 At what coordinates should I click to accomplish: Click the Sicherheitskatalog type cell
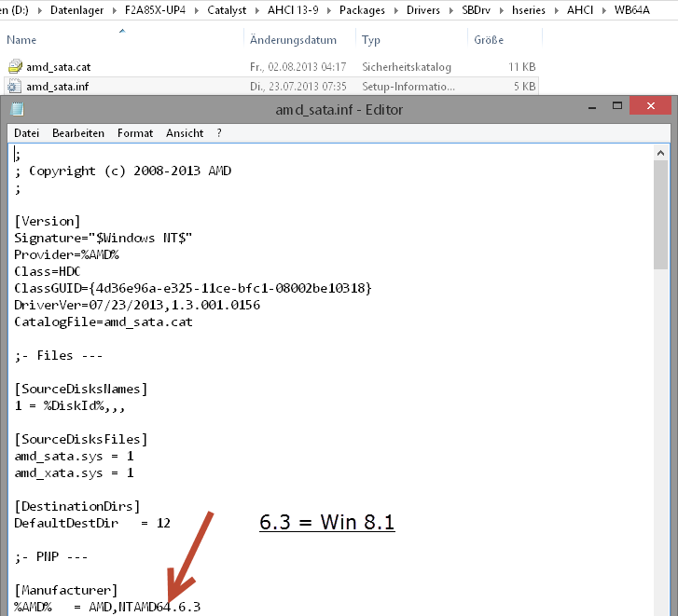click(x=407, y=67)
